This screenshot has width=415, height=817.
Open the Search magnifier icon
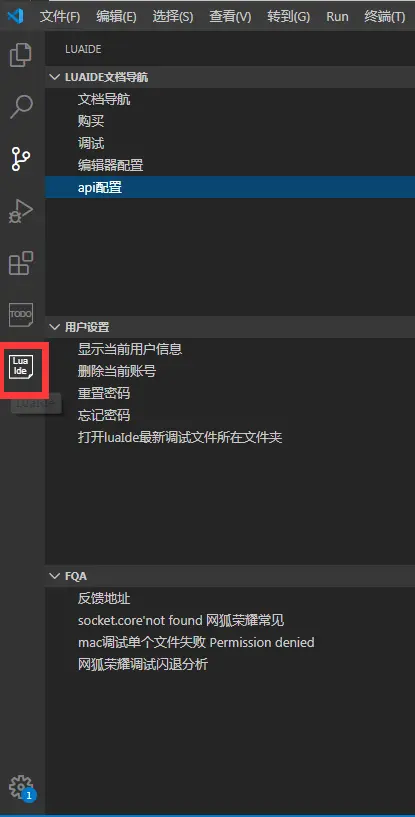[x=21, y=106]
